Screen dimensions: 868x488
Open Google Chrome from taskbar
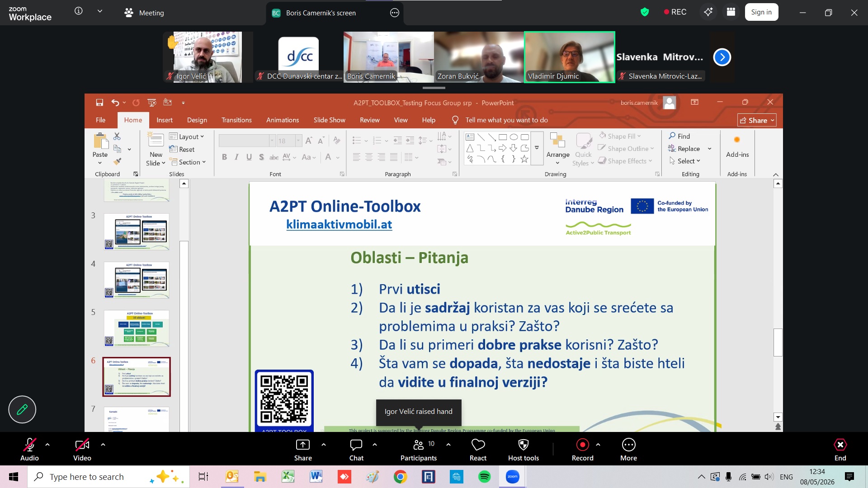[x=400, y=477]
